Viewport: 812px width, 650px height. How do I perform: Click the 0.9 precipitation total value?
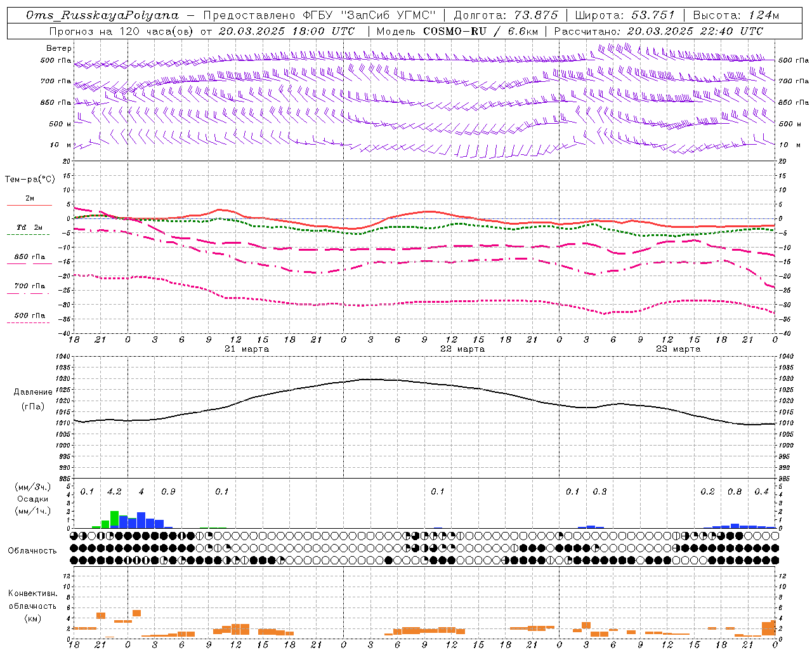click(x=168, y=492)
